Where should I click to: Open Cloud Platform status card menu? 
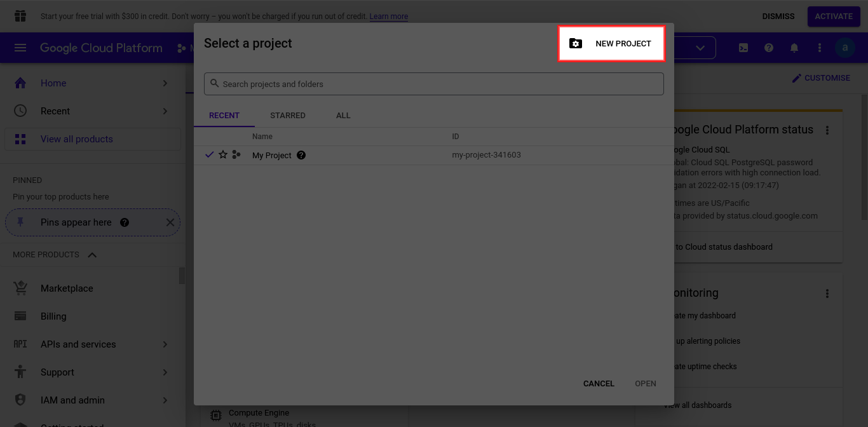pos(827,130)
